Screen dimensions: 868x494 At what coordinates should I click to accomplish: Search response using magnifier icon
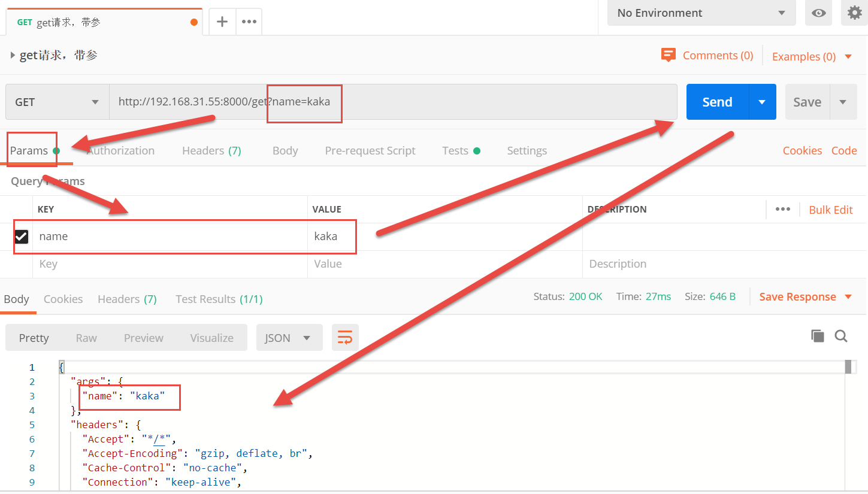tap(841, 336)
